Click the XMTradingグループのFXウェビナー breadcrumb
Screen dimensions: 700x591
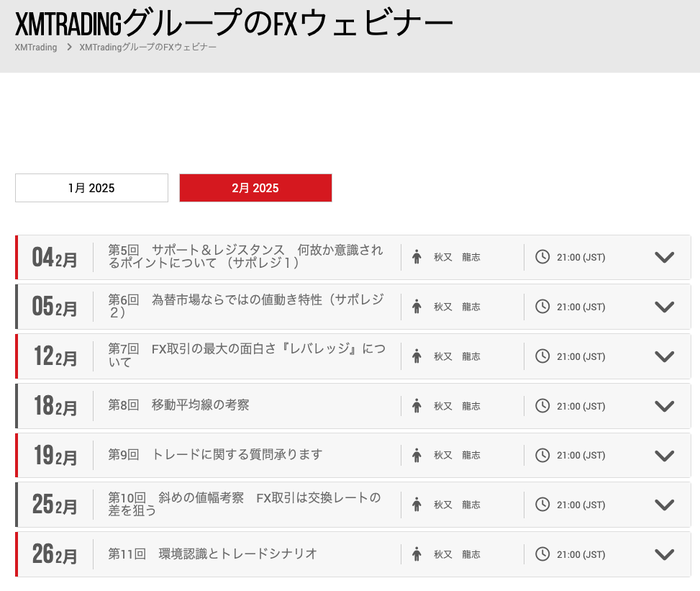(x=147, y=48)
